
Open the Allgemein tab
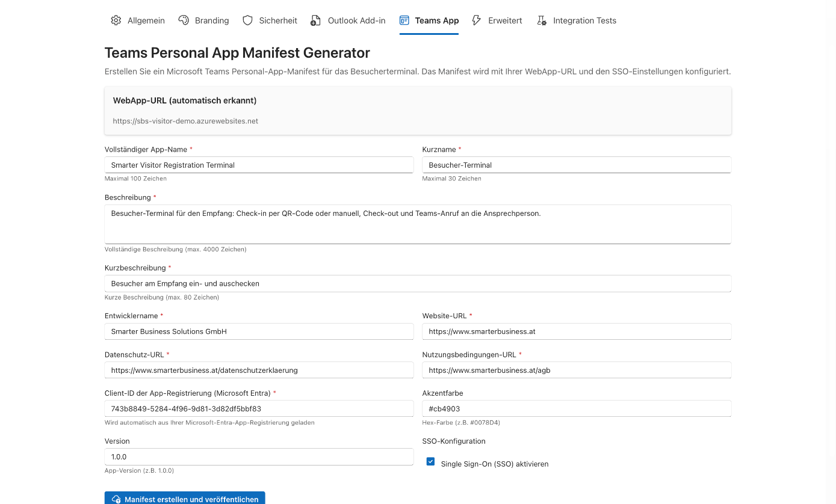[138, 20]
